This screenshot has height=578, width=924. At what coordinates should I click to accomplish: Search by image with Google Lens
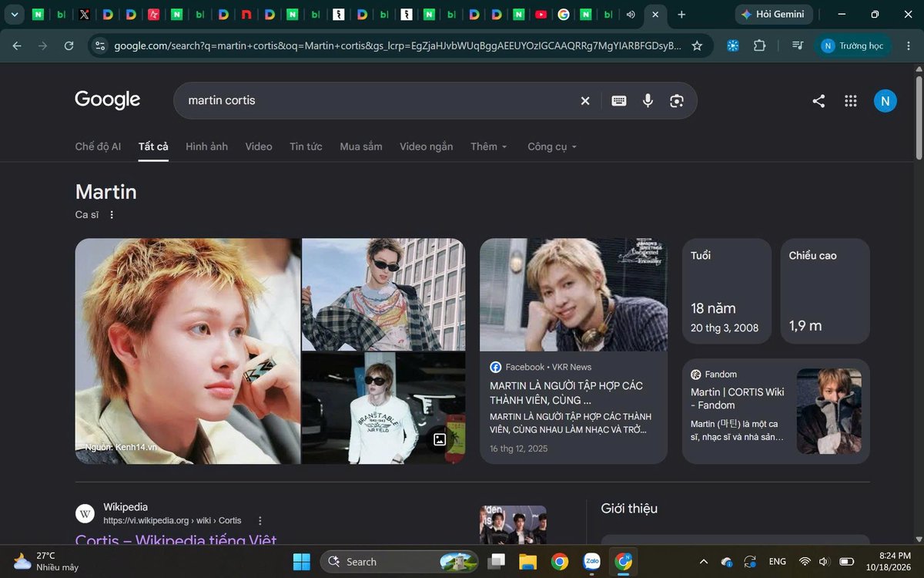pyautogui.click(x=677, y=100)
